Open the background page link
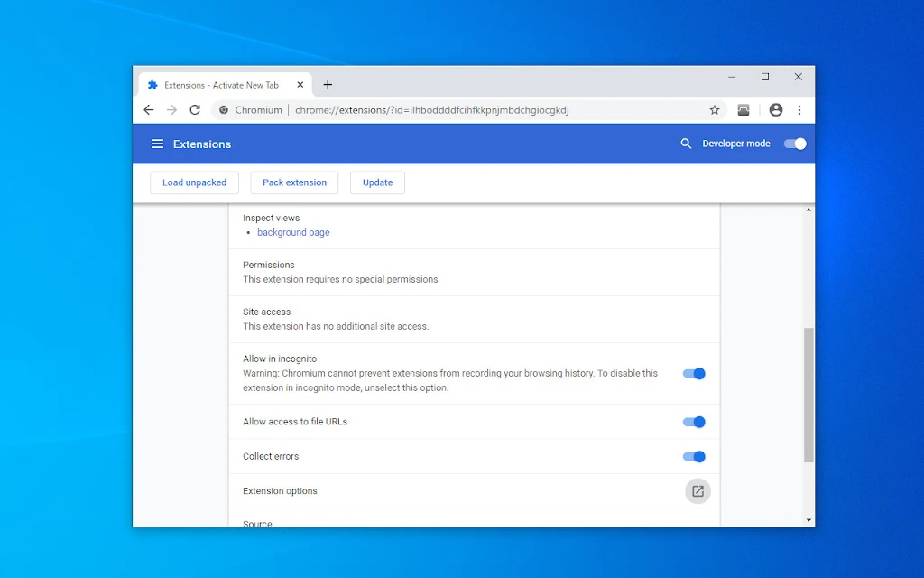924x578 pixels. pos(293,232)
